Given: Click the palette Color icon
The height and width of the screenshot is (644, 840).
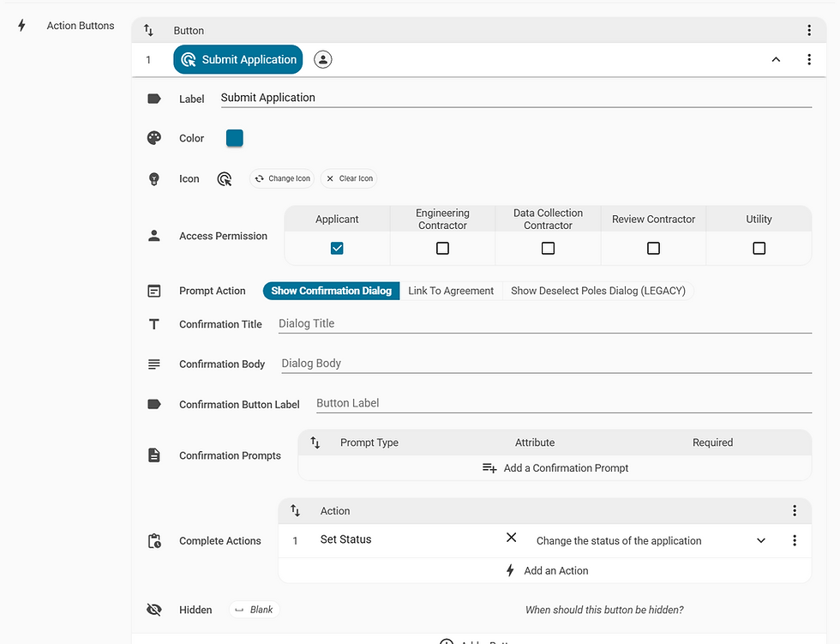Looking at the screenshot, I should [154, 138].
